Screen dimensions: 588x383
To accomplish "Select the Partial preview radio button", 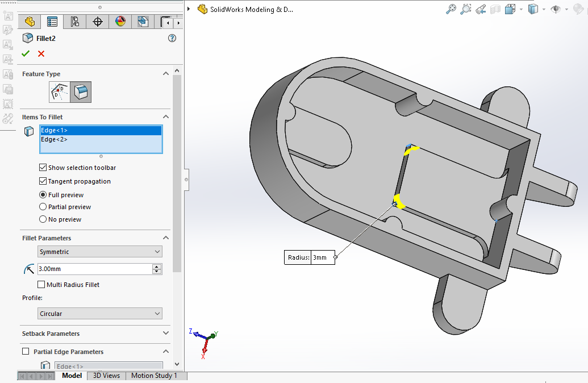I will [x=43, y=207].
